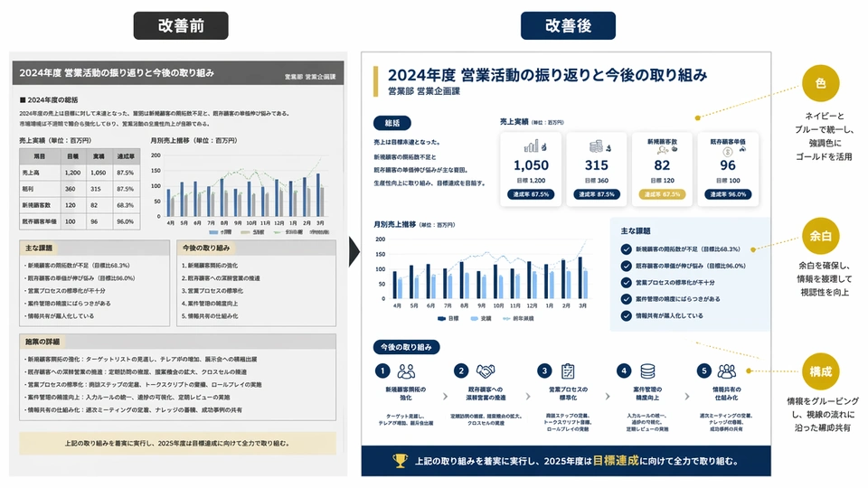
Task: Click the 達成率 87.5% pill under 1,050
Action: pyautogui.click(x=531, y=194)
